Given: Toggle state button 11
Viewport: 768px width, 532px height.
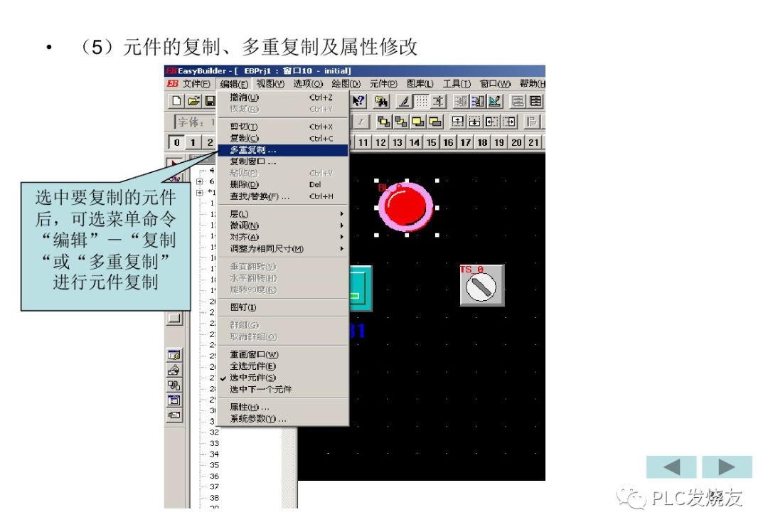Looking at the screenshot, I should 363,142.
